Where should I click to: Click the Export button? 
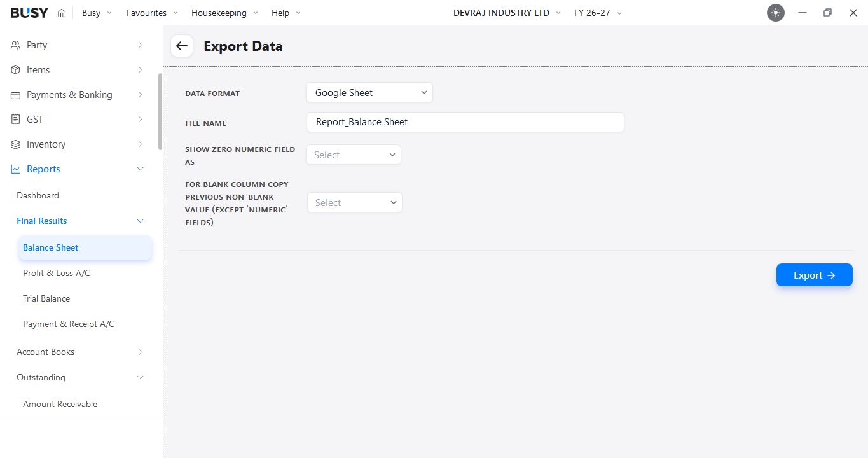[x=814, y=275]
